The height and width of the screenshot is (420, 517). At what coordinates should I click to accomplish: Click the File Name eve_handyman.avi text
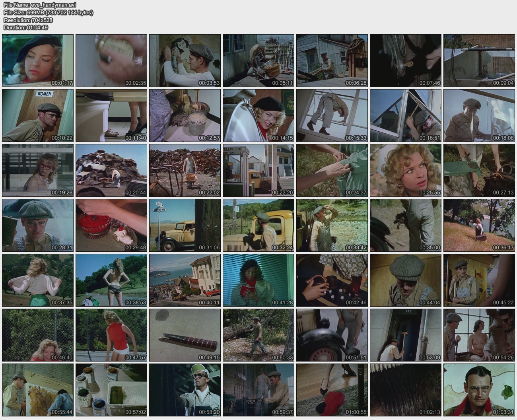click(40, 5)
